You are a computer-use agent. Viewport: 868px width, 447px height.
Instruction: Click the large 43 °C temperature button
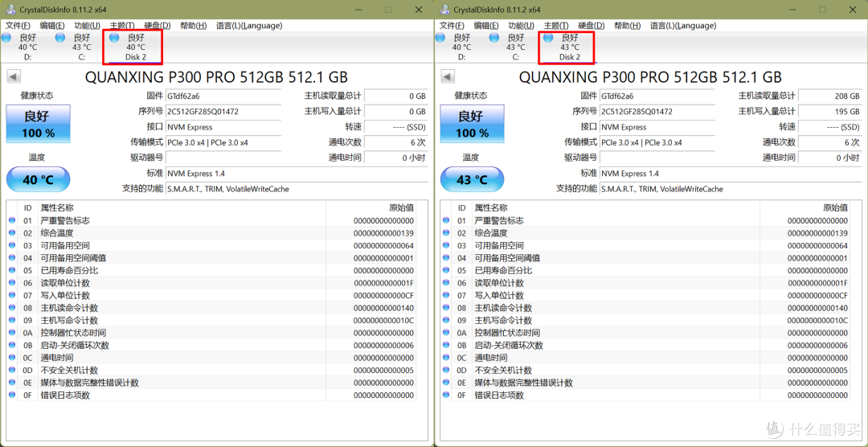click(473, 180)
